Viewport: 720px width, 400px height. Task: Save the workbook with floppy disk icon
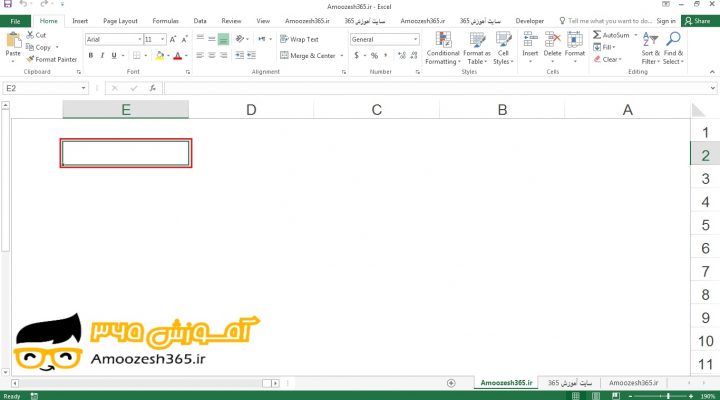click(8, 4)
